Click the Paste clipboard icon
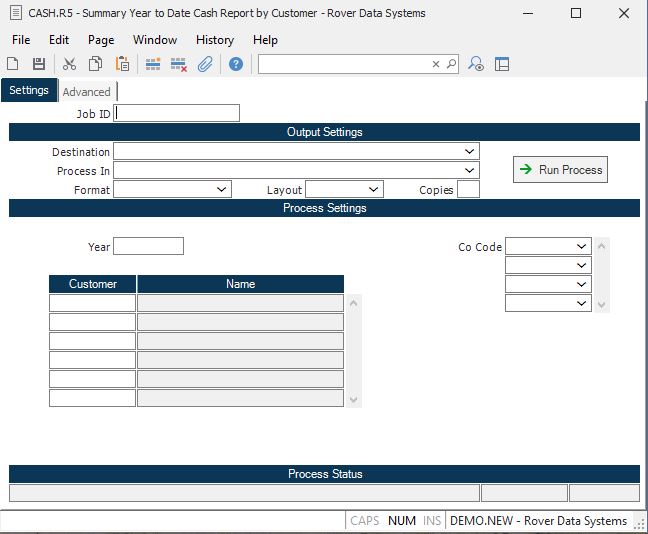 pos(122,64)
